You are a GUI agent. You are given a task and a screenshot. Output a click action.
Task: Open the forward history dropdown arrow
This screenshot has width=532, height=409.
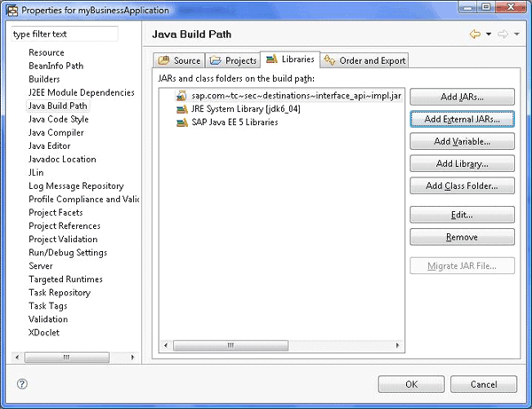point(516,34)
